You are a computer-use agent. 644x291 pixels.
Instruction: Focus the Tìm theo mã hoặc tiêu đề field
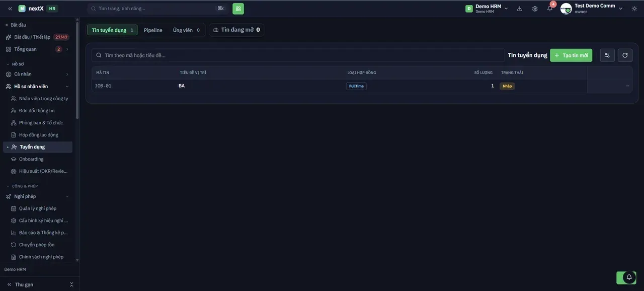coord(298,55)
